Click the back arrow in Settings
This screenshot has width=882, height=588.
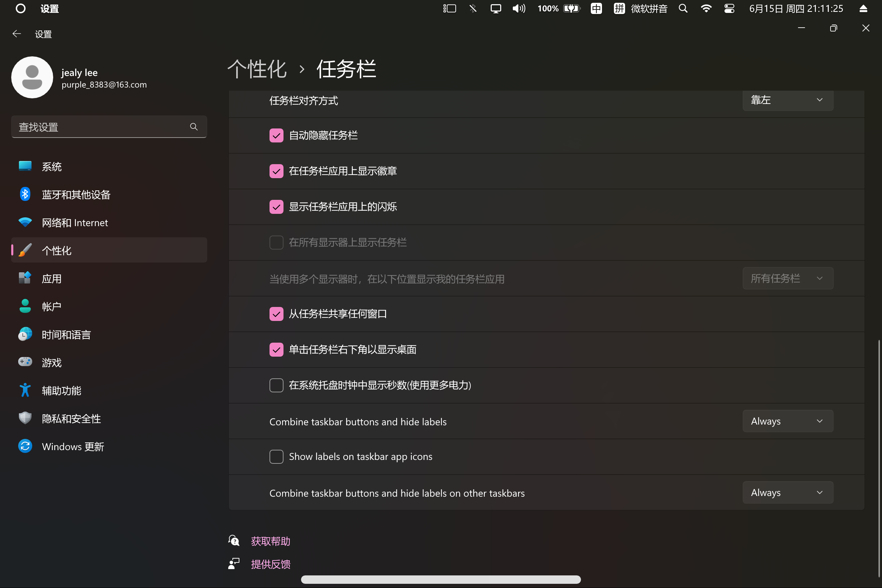click(16, 34)
